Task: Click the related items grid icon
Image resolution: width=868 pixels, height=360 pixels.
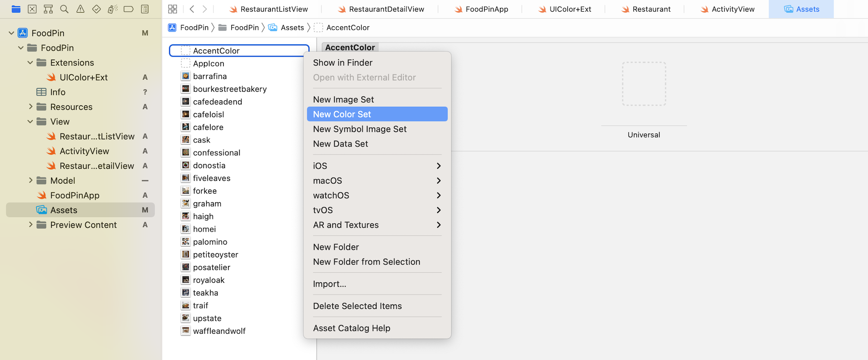Action: [172, 9]
